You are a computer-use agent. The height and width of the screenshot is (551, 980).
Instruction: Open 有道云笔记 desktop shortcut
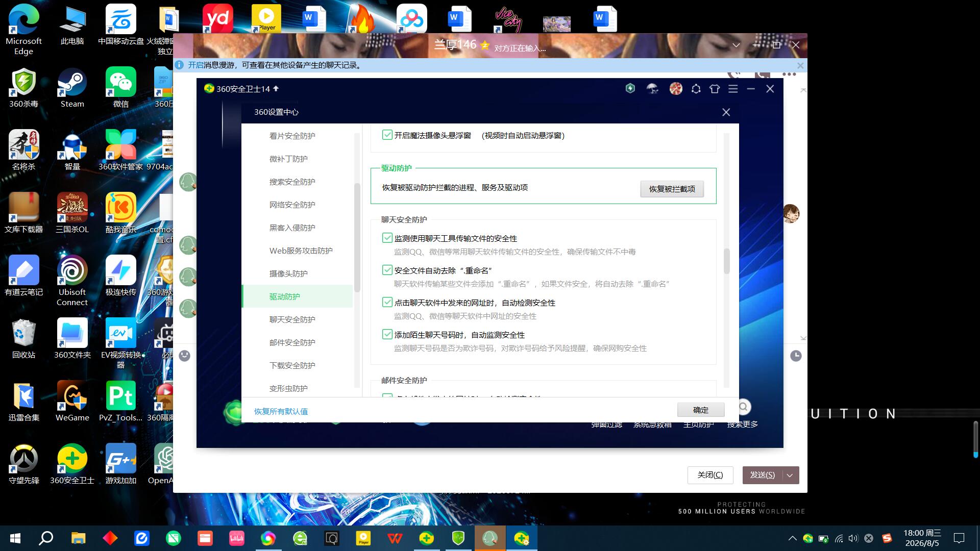pos(23,275)
